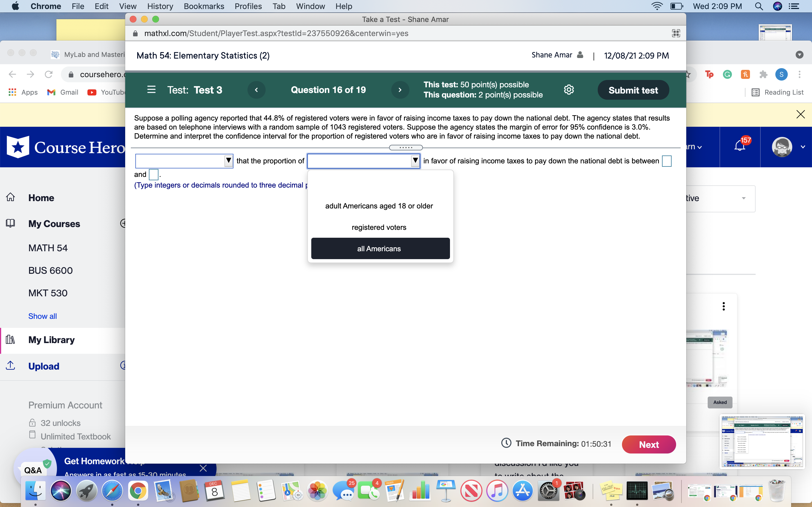Select the Home icon in Course Hero sidebar

[10, 197]
